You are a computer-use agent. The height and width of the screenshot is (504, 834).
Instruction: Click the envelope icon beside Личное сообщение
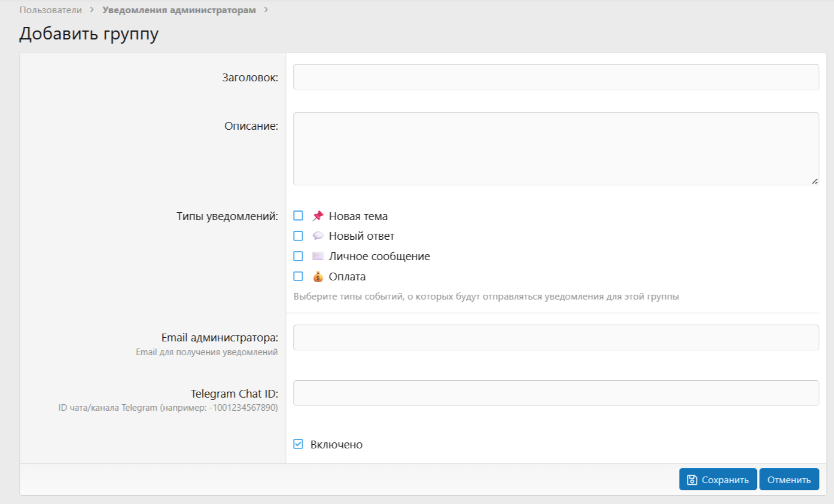318,256
